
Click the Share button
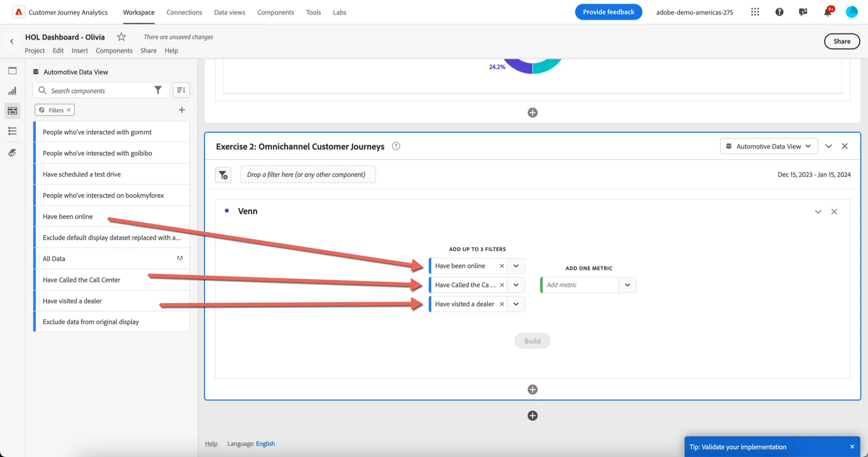coord(842,41)
